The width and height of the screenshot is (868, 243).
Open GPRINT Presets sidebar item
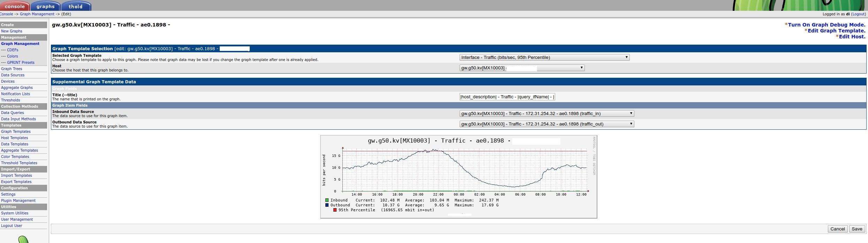coord(21,62)
